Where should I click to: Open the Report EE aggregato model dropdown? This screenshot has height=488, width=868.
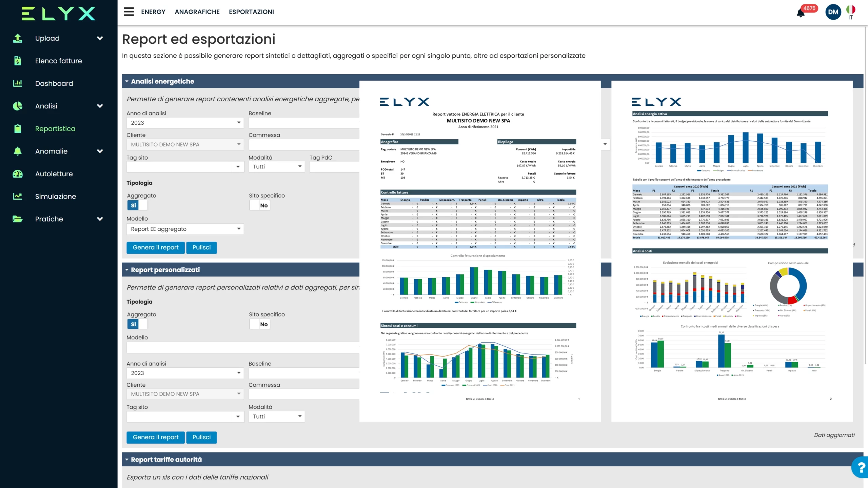pyautogui.click(x=185, y=229)
